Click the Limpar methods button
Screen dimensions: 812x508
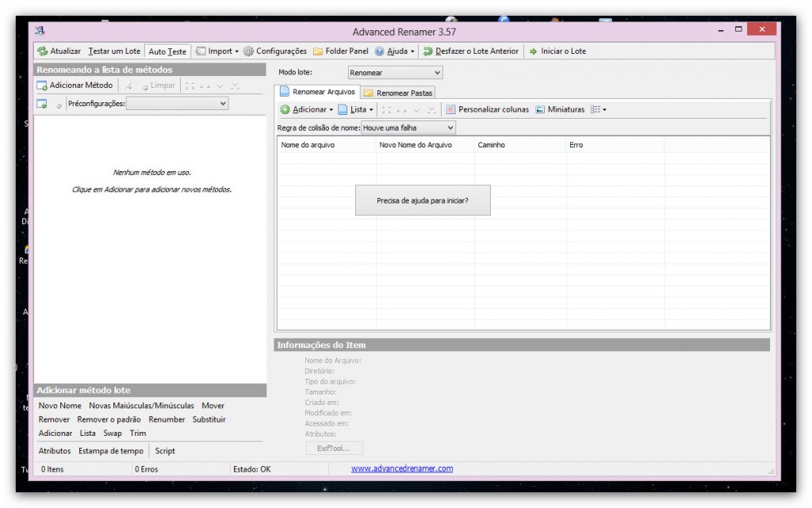159,86
